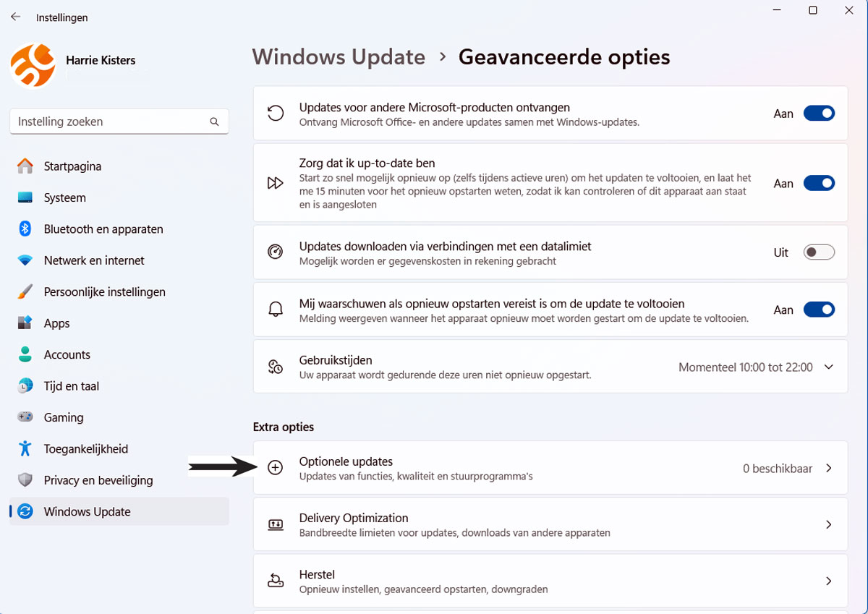The height and width of the screenshot is (614, 868).
Task: Expand the Delivery Optimization entry
Action: 828,524
